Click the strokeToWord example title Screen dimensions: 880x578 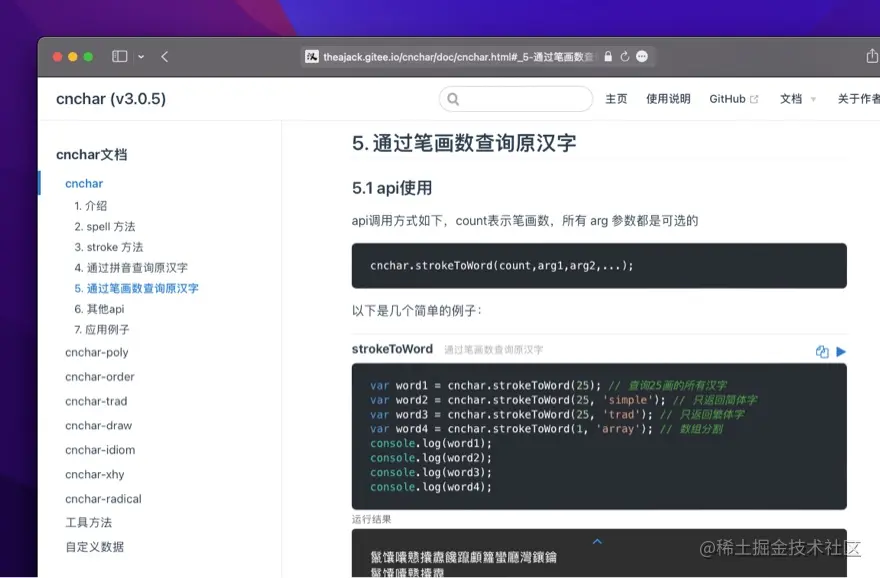pos(392,349)
